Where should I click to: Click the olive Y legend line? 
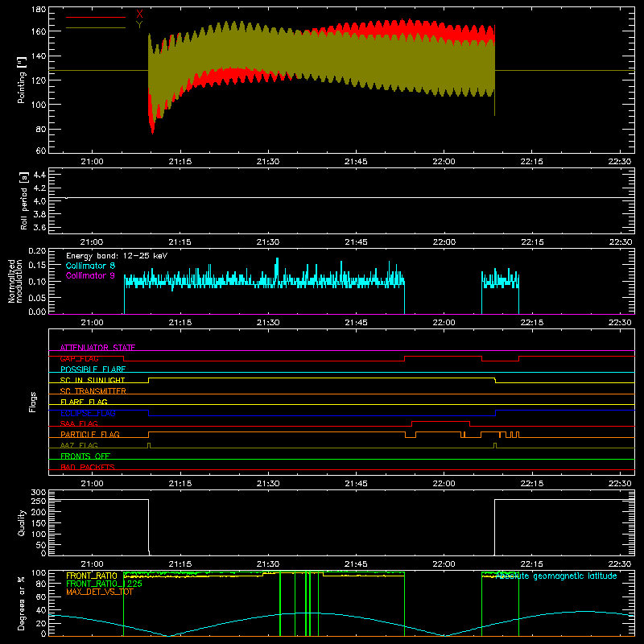pos(96,28)
